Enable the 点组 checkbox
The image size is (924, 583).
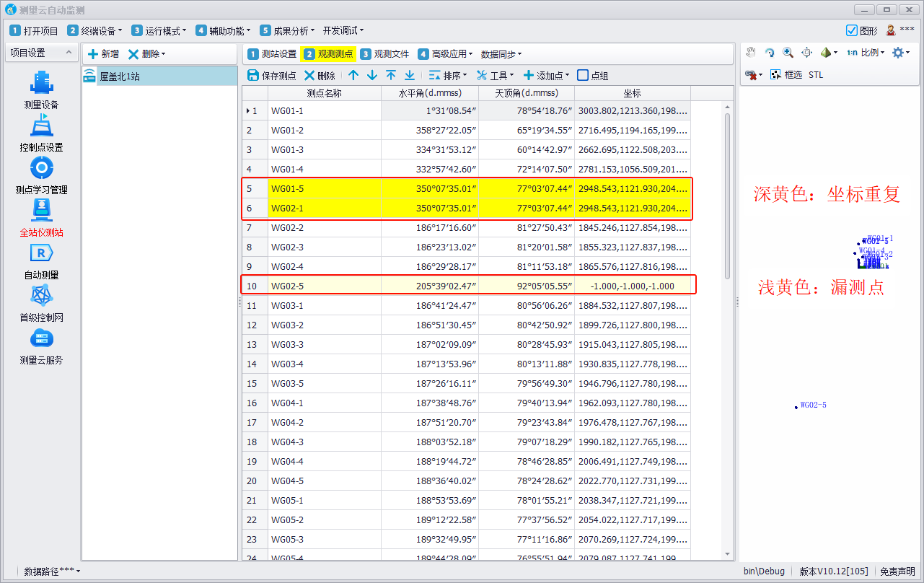pos(583,75)
